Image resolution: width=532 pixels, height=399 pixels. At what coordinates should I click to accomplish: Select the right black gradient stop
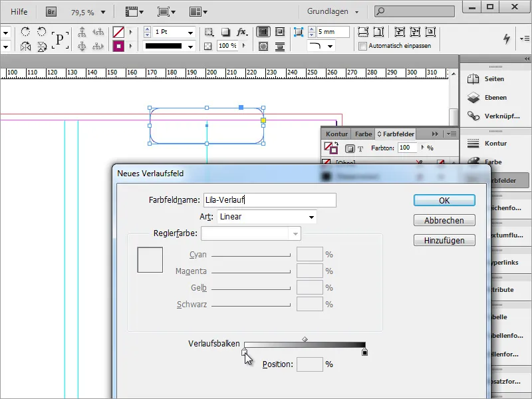[364, 352]
